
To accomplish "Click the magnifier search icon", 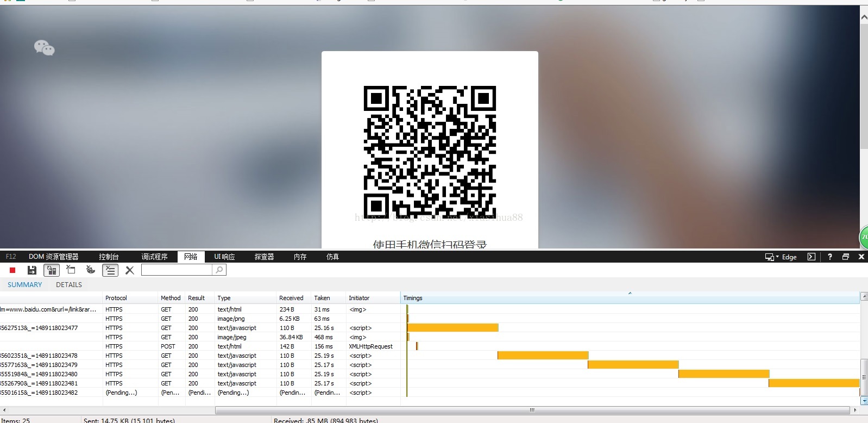I will click(x=219, y=270).
